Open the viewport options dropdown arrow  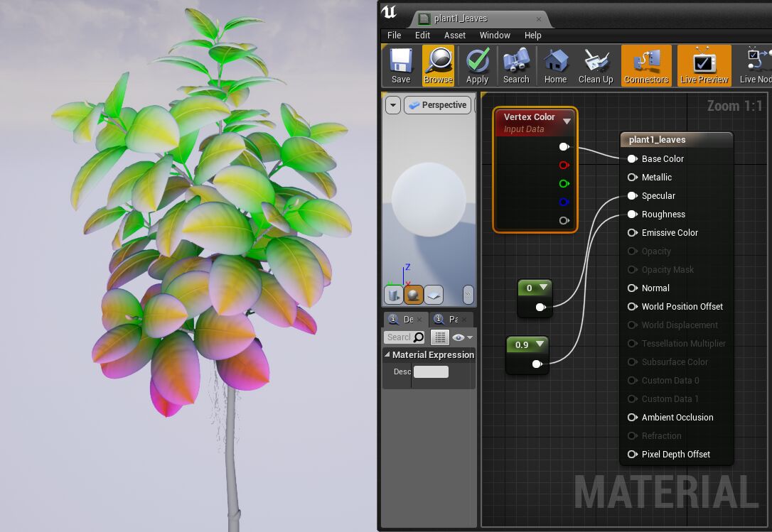[x=392, y=104]
